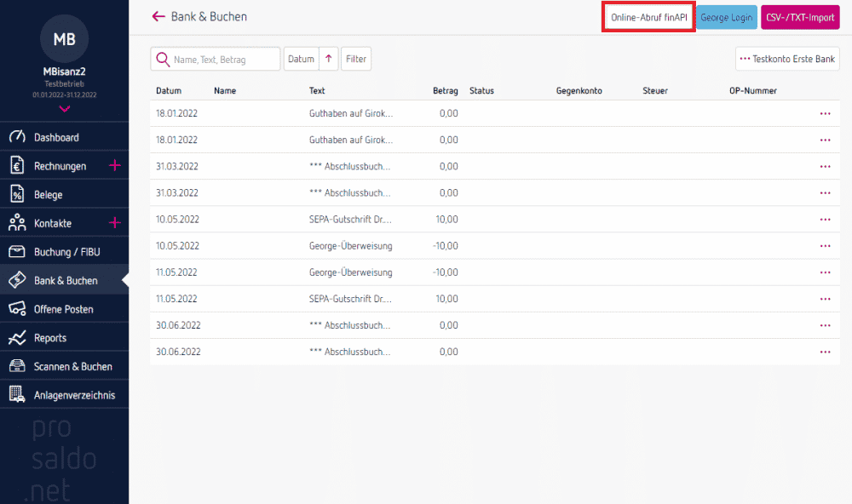Open row options for the first 18.01.2022 entry

tap(824, 113)
